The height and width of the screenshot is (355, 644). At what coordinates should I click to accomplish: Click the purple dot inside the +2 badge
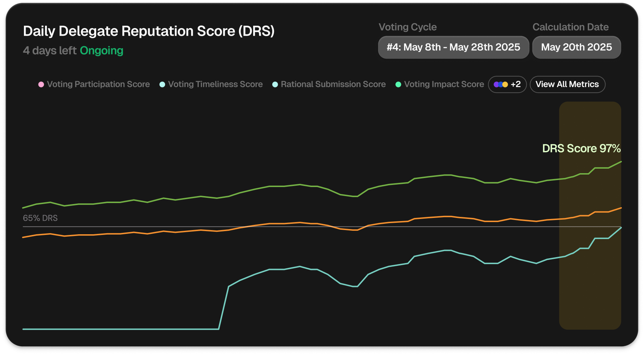pyautogui.click(x=496, y=84)
